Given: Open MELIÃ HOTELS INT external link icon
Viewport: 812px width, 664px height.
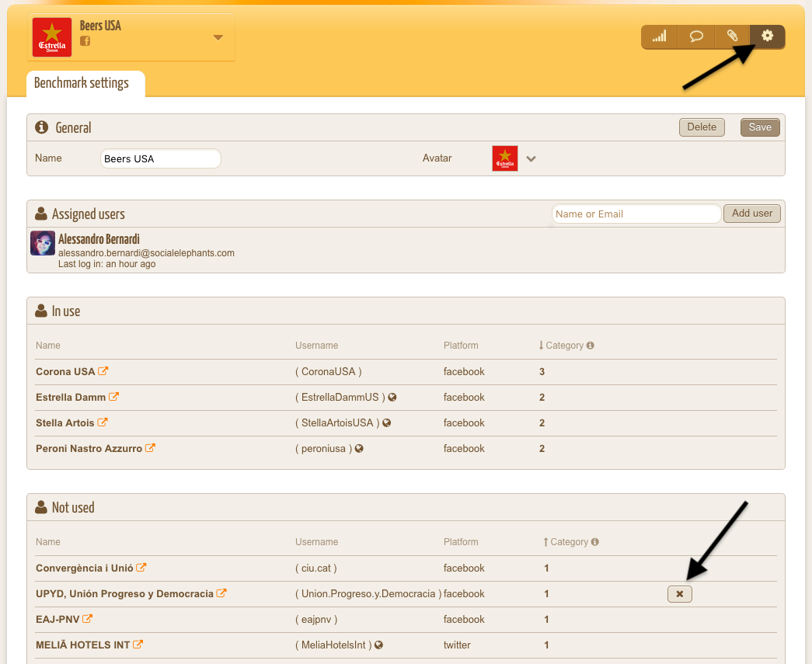Looking at the screenshot, I should tap(138, 645).
